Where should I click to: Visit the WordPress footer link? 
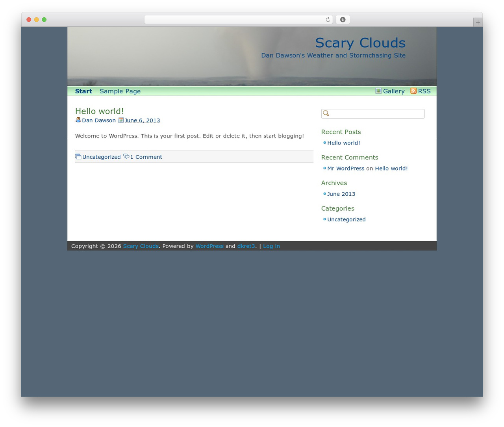point(209,246)
